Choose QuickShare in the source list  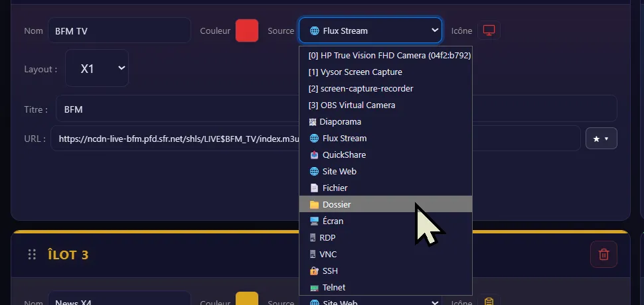(x=386, y=155)
